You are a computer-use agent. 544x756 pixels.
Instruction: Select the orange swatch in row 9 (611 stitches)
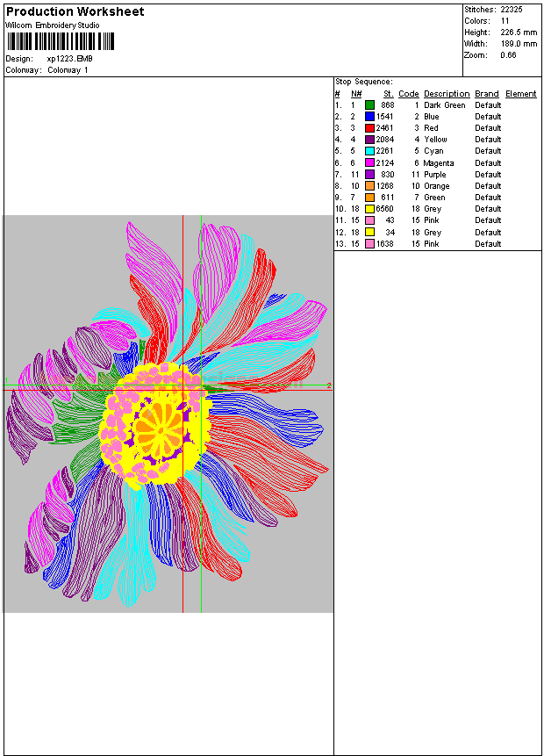coord(369,198)
